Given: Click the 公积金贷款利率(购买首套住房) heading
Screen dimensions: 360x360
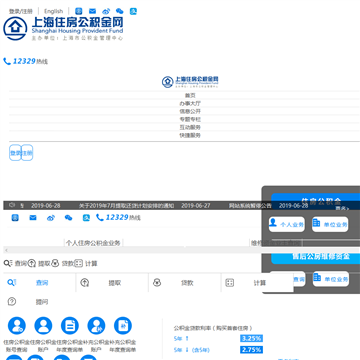Looking at the screenshot, I should point(213,328).
